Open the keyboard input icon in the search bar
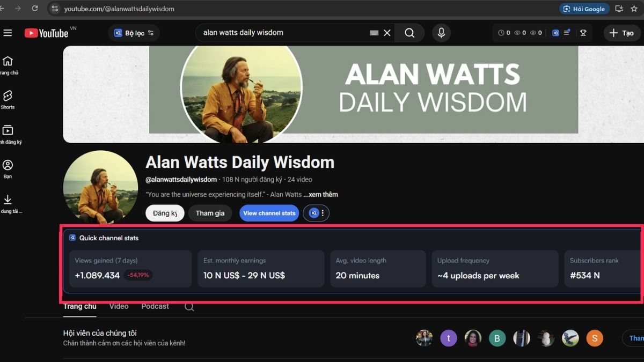 click(x=374, y=33)
